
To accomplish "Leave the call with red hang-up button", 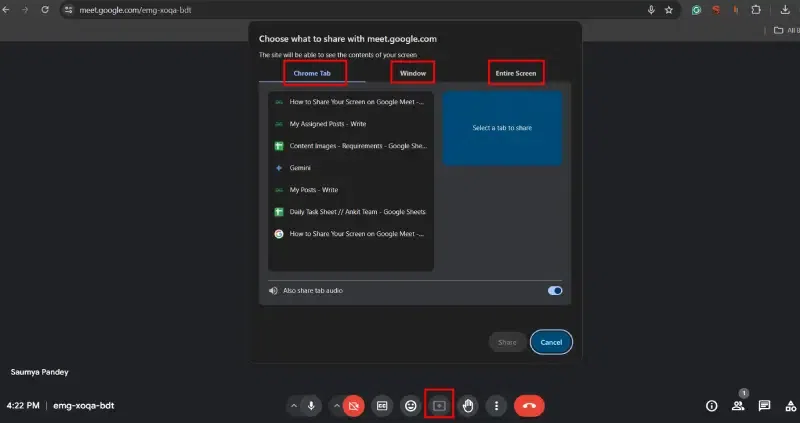I will click(529, 406).
